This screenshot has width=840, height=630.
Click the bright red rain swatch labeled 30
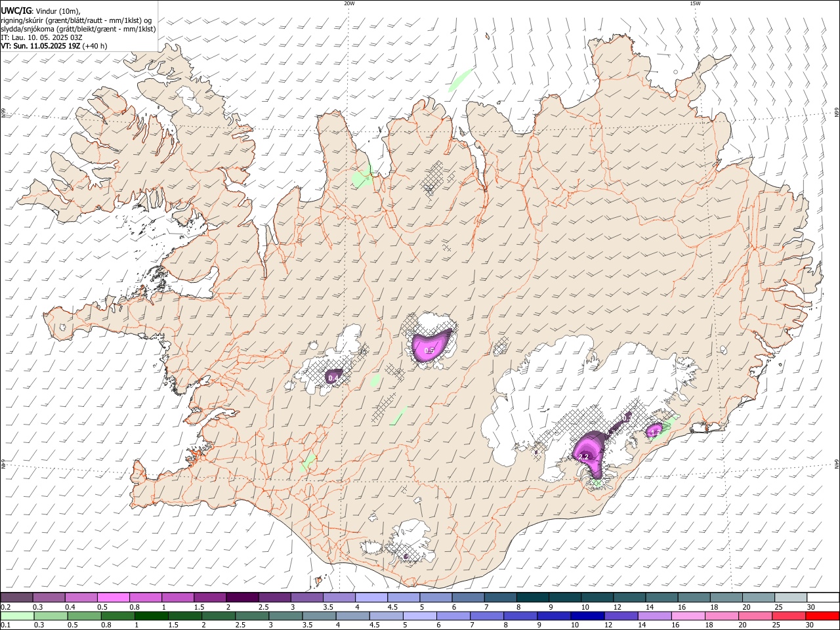click(x=822, y=616)
